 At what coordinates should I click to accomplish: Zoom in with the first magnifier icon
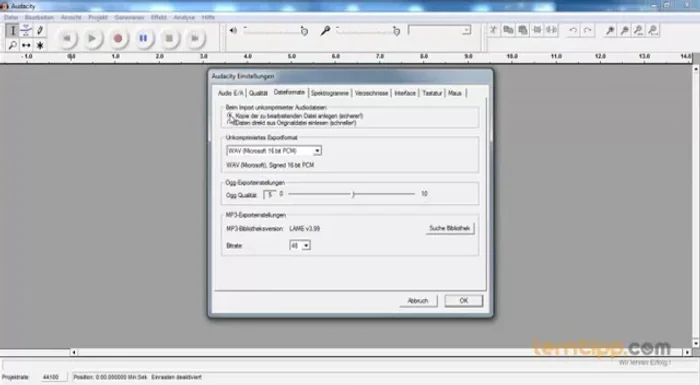[610, 30]
